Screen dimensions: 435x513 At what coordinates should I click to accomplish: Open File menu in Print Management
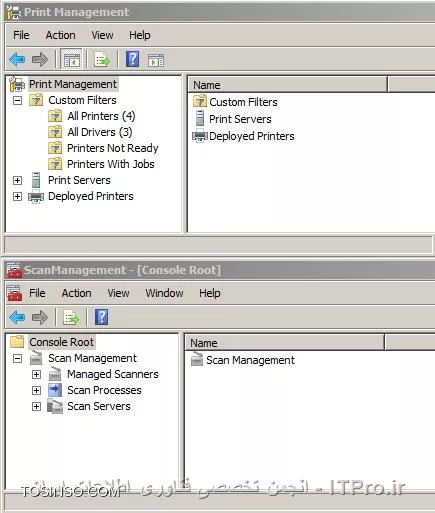21,35
